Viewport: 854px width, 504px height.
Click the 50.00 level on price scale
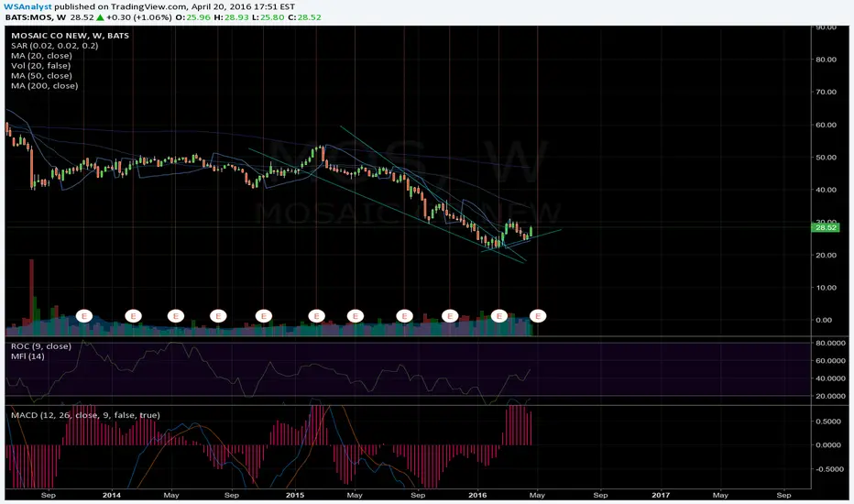click(826, 158)
